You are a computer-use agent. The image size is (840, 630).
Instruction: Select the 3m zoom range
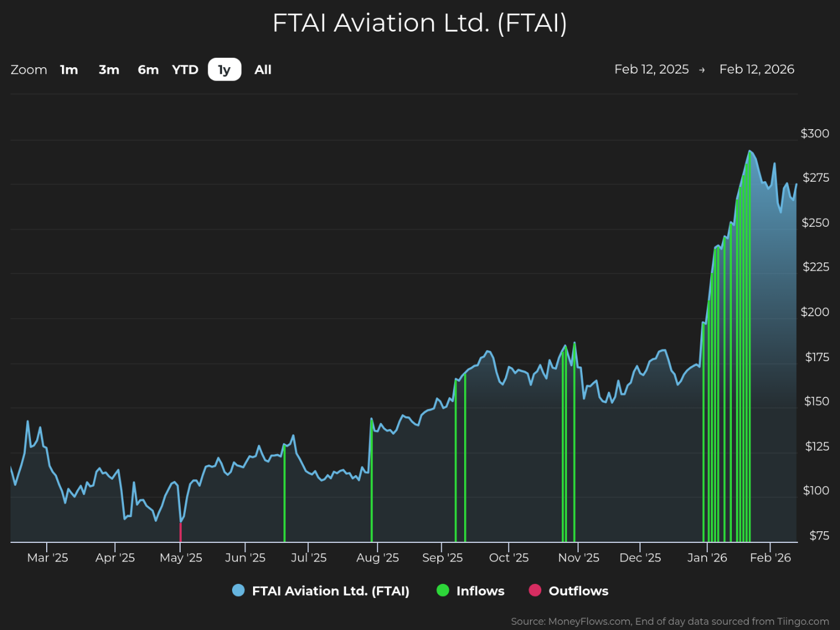click(109, 70)
